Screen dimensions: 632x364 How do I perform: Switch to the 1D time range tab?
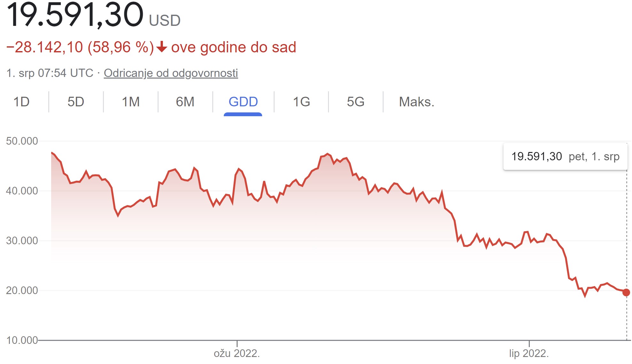click(21, 102)
